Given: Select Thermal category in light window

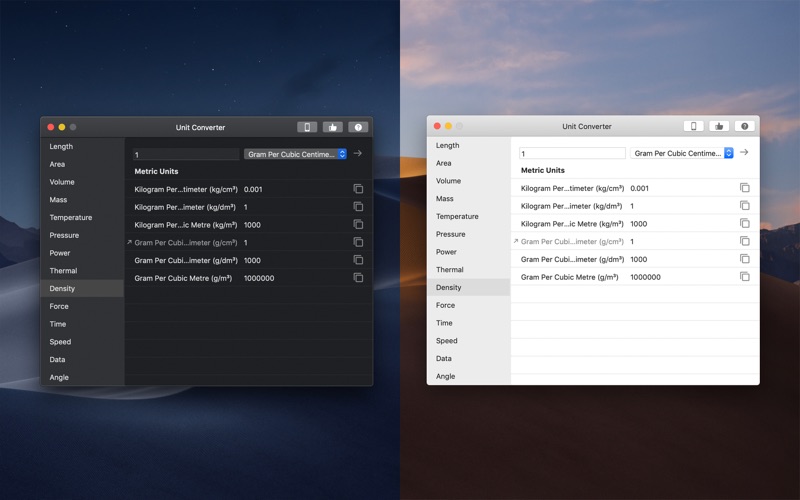Looking at the screenshot, I should coord(468,270).
